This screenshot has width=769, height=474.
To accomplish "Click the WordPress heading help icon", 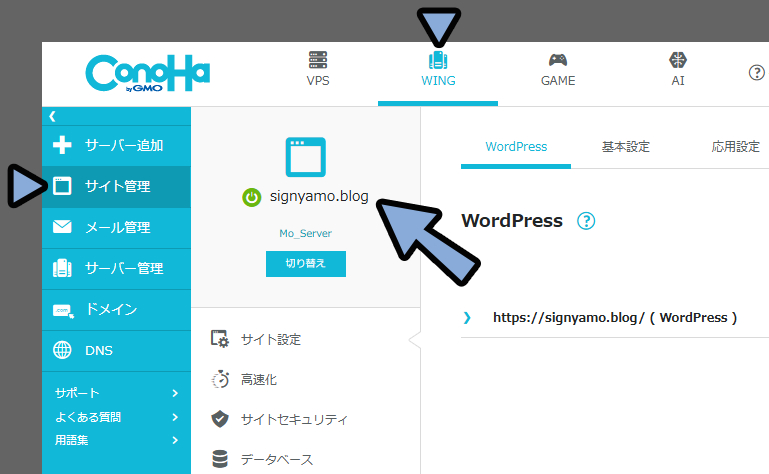I will (586, 221).
